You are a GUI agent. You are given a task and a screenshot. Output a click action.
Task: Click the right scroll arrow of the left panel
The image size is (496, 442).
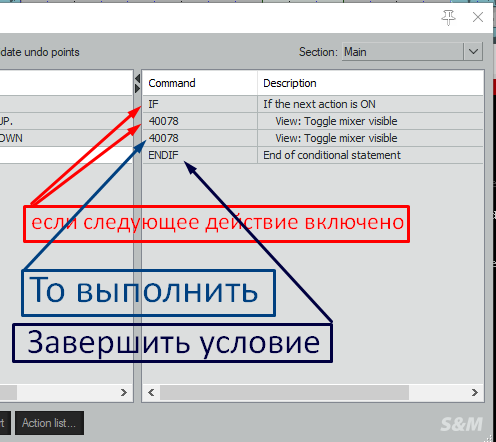click(124, 393)
